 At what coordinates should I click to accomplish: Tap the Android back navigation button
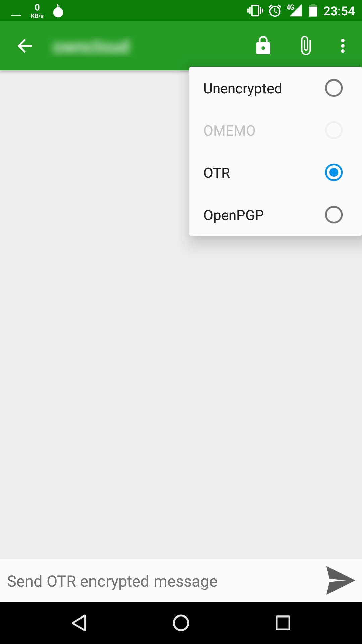[x=80, y=623]
